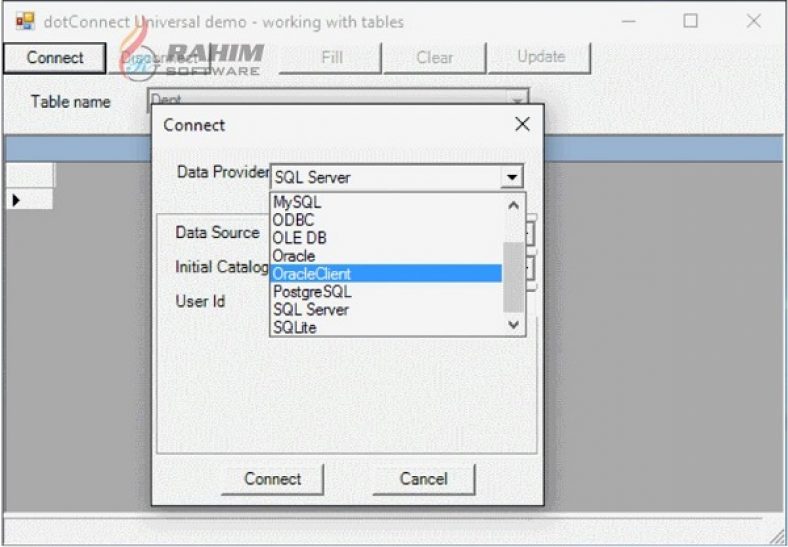
Task: Cancel the Connect dialog
Action: point(424,479)
